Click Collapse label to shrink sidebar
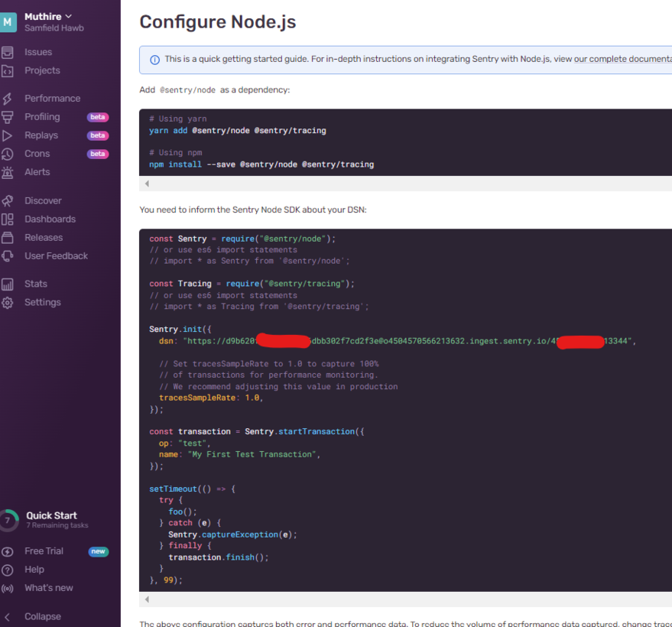This screenshot has height=627, width=672. pyautogui.click(x=43, y=617)
